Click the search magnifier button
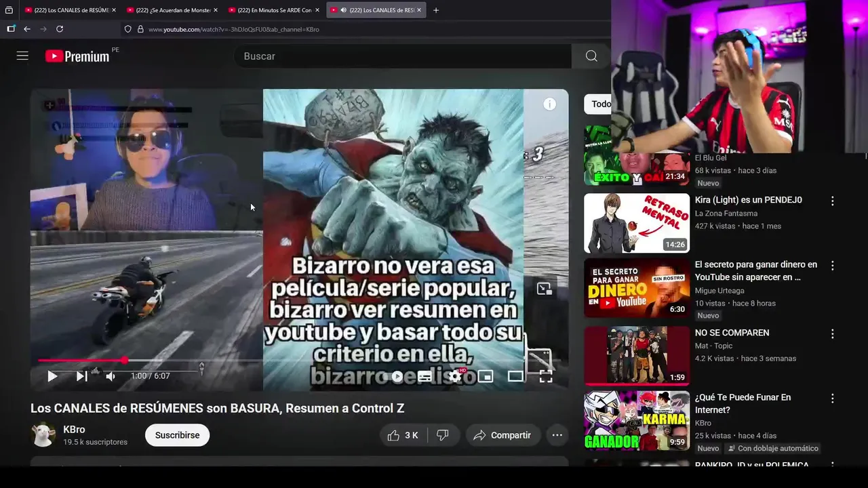The height and width of the screenshot is (488, 868). [591, 56]
